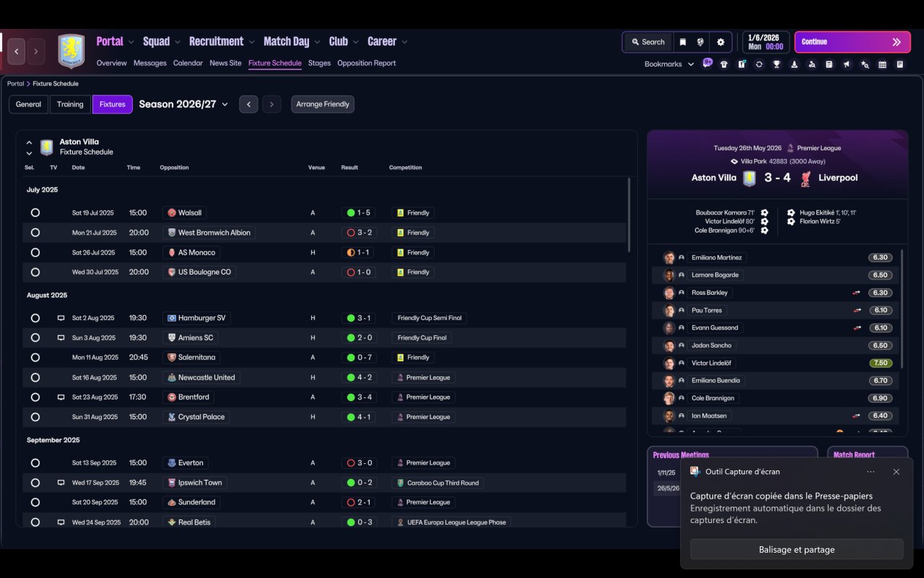Toggle the Aston Villa fixture schedule expander arrows
Viewport: 924px width, 578px height.
pos(29,147)
